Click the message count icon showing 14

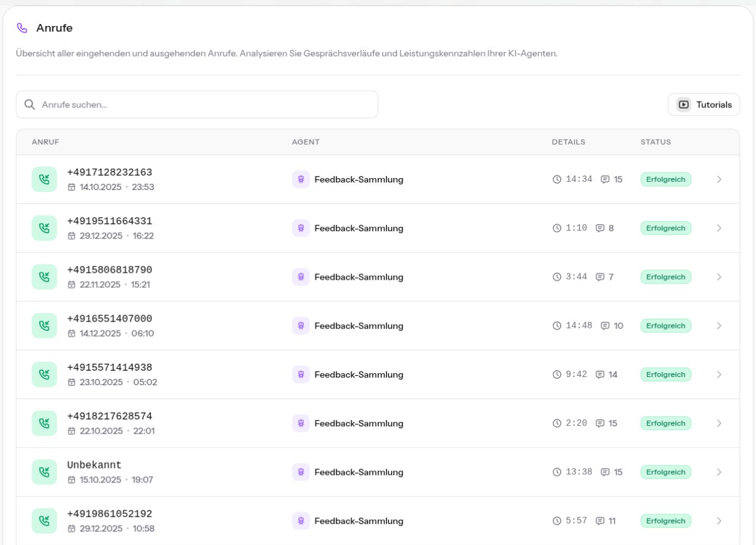(x=600, y=374)
